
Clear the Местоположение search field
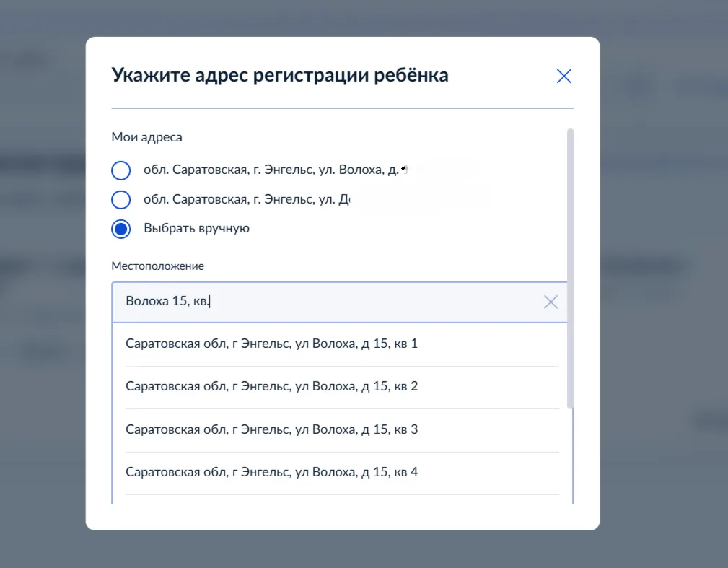point(551,302)
